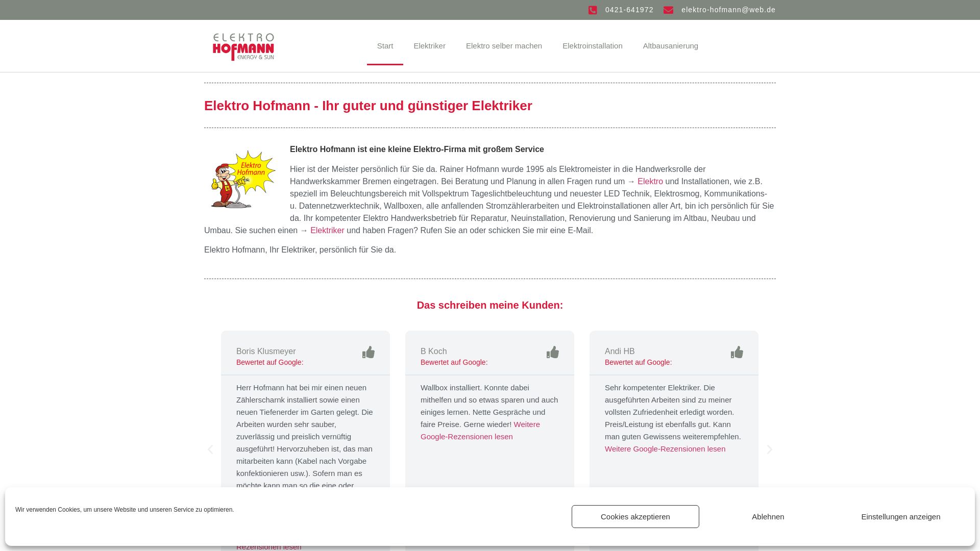The width and height of the screenshot is (980, 551).
Task: Follow the inline 'Elektriker' link in paragraph
Action: (x=327, y=231)
